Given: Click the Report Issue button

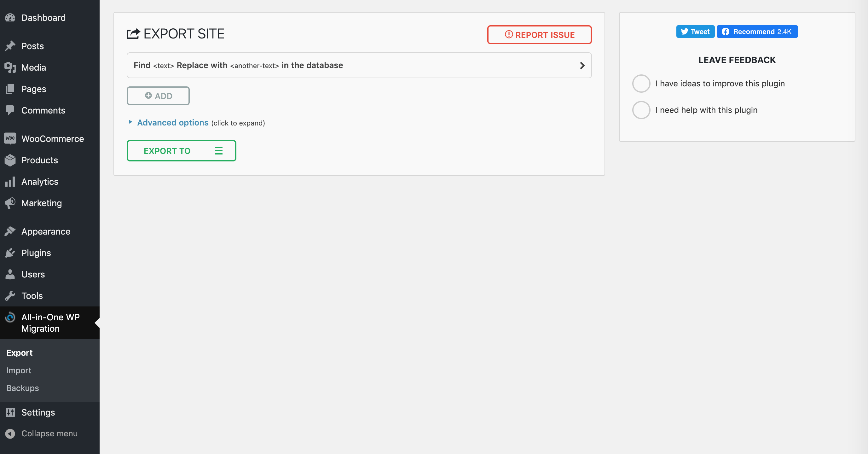Looking at the screenshot, I should click(x=539, y=35).
